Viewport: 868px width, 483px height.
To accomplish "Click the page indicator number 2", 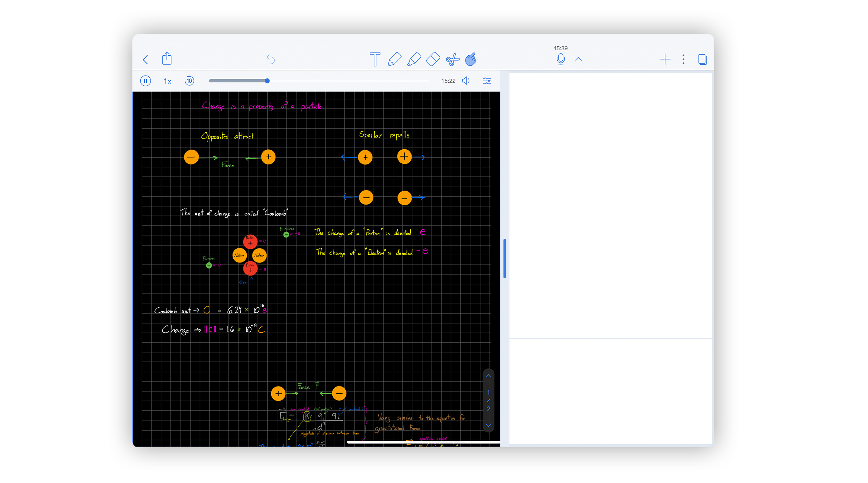I will click(488, 409).
